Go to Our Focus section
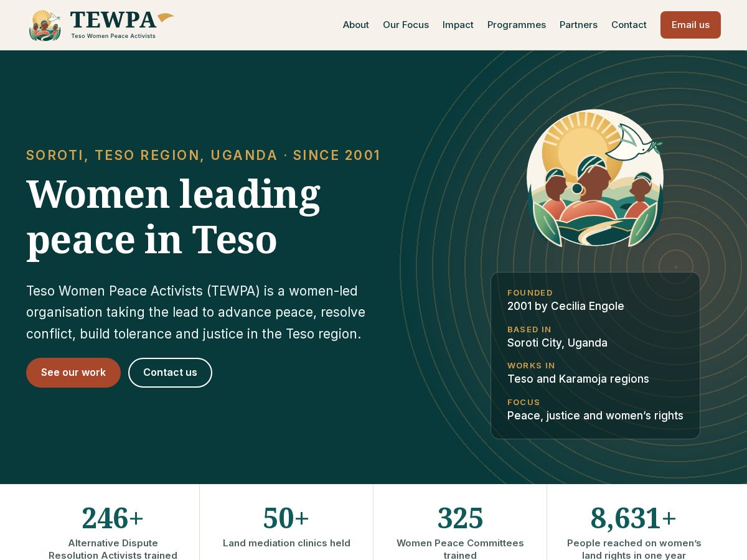The width and height of the screenshot is (747, 560). (x=406, y=25)
